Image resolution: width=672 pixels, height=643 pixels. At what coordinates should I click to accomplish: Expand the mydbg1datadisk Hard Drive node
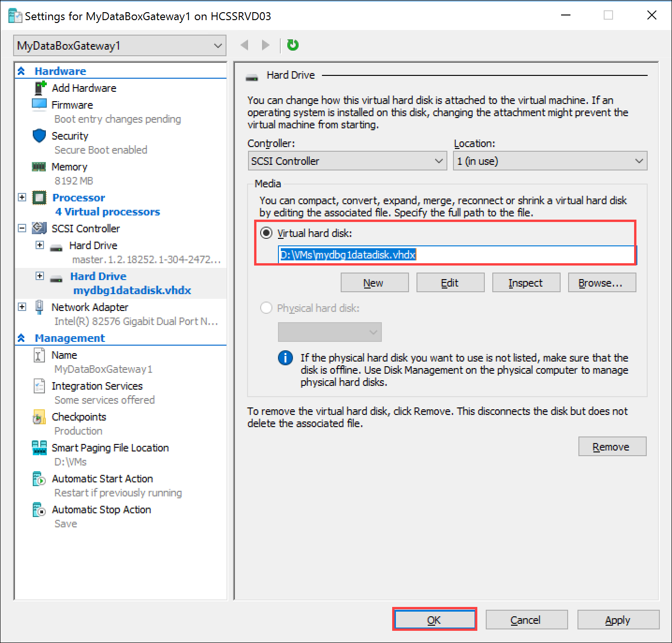pos(40,276)
